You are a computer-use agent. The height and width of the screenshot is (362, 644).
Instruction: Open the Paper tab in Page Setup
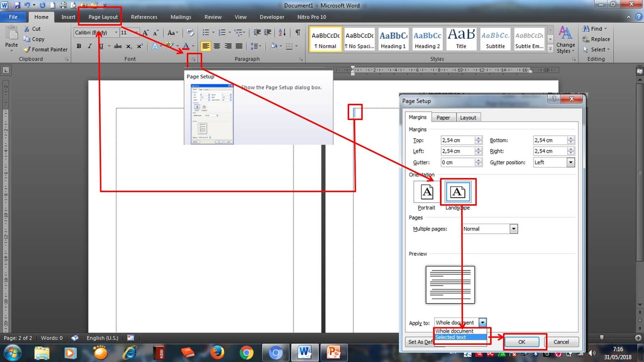443,117
